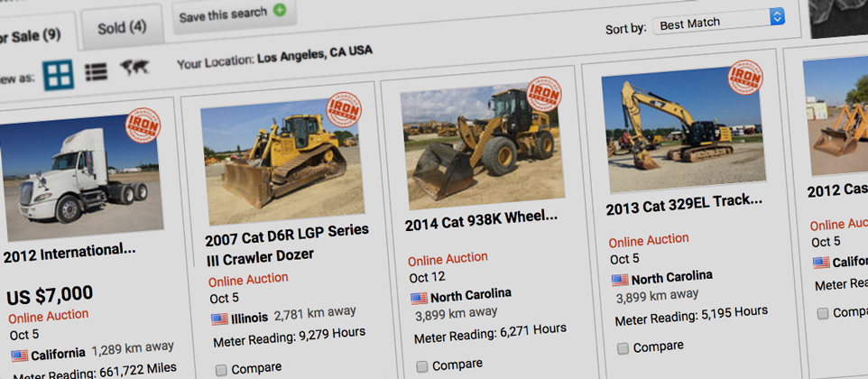
Task: Check Compare for Cat 938K Wheel loader
Action: coord(422,366)
